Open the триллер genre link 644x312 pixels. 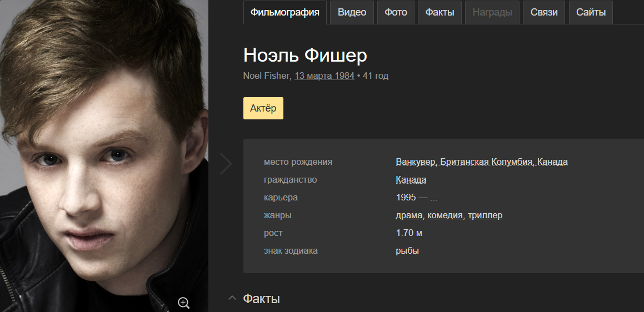point(485,215)
